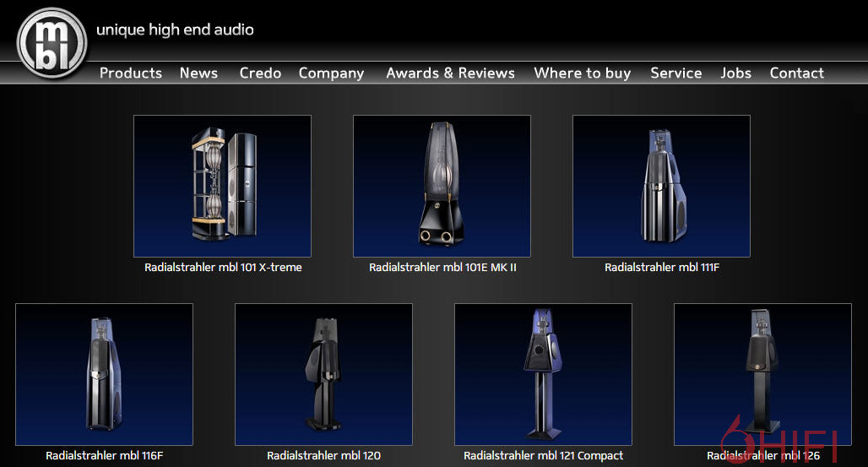Open the Contact page
Viewport: 868px width, 467px height.
[x=796, y=73]
